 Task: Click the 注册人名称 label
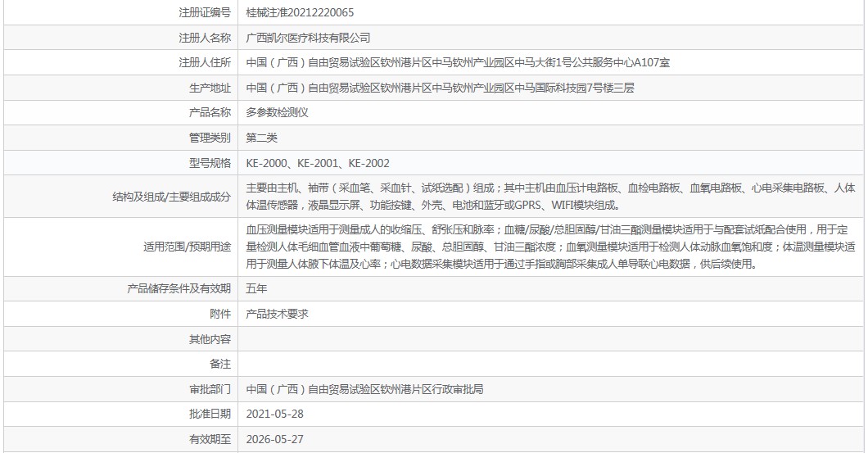205,38
